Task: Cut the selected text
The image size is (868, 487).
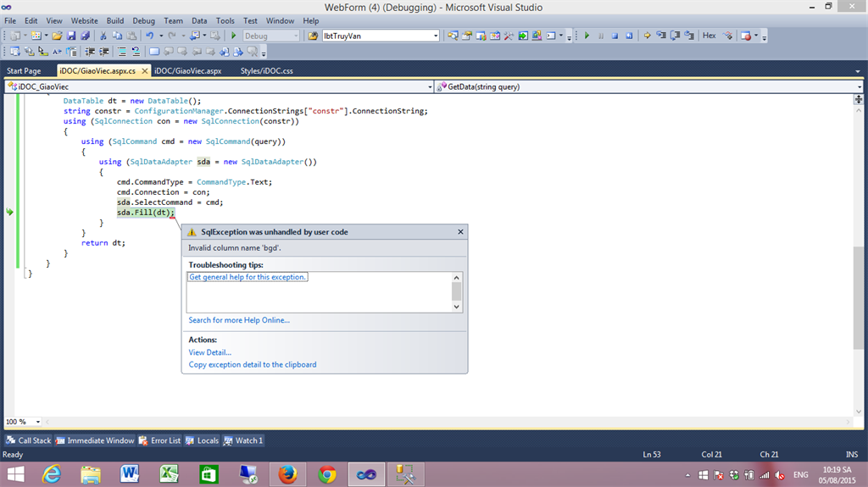Action: click(x=103, y=36)
